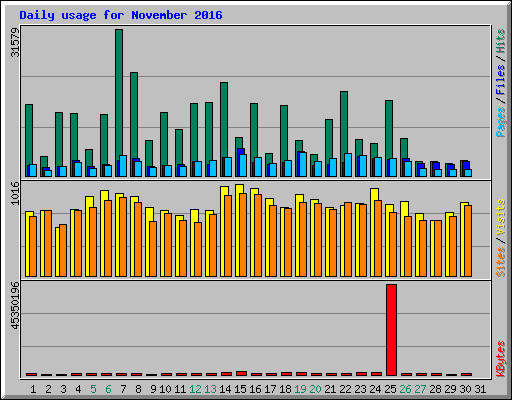This screenshot has height=400, width=512.
Task: Select the orange sites bar for day 3
Action: pos(63,250)
